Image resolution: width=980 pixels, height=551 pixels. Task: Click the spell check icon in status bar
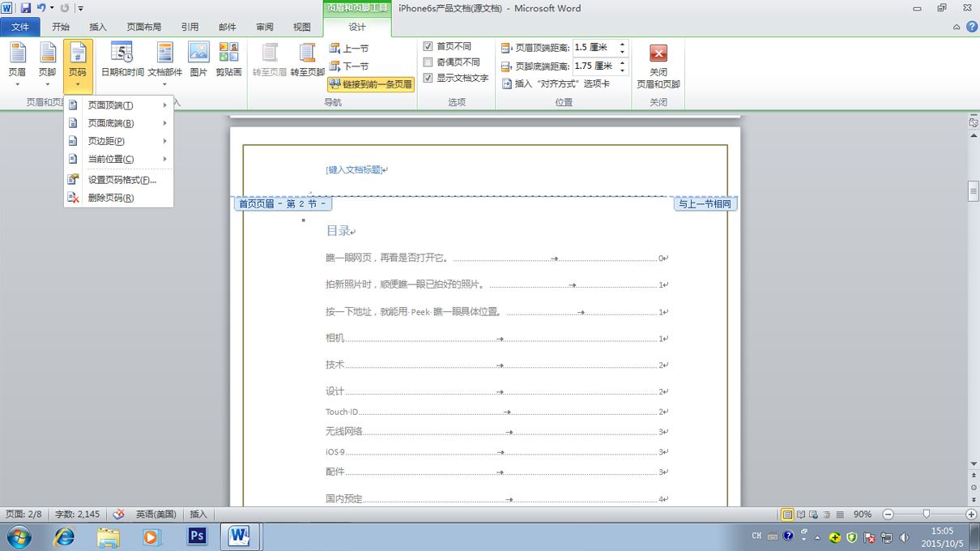tap(119, 514)
